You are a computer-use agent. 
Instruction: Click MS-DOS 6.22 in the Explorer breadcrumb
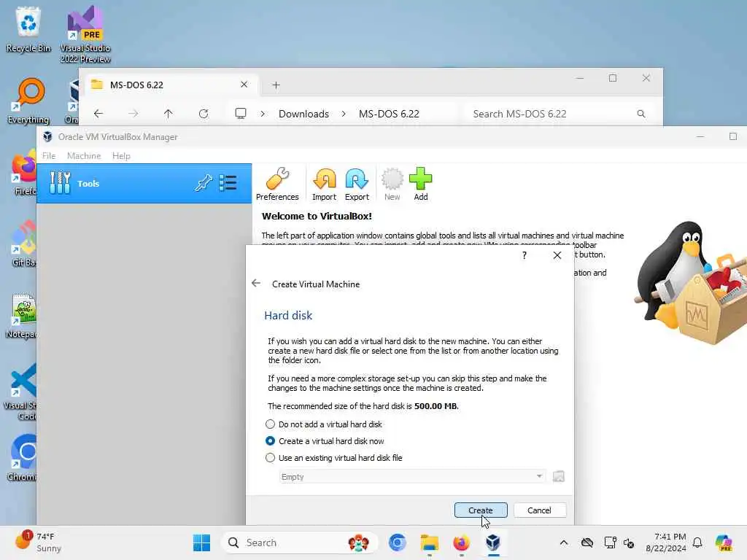click(389, 114)
